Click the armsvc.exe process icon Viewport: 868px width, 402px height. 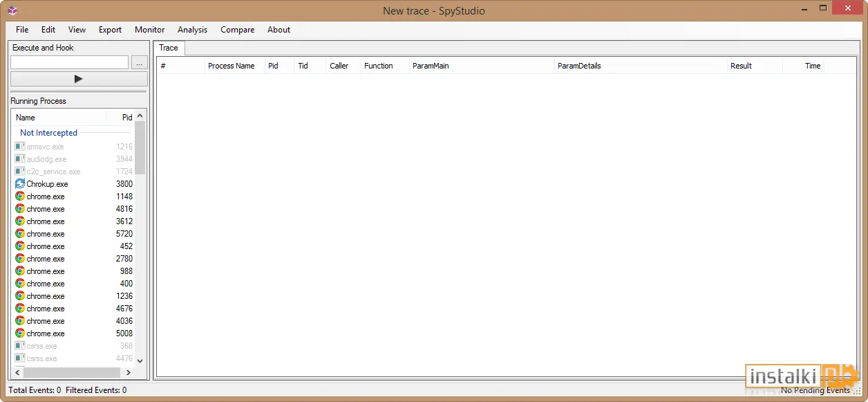pyautogui.click(x=20, y=147)
